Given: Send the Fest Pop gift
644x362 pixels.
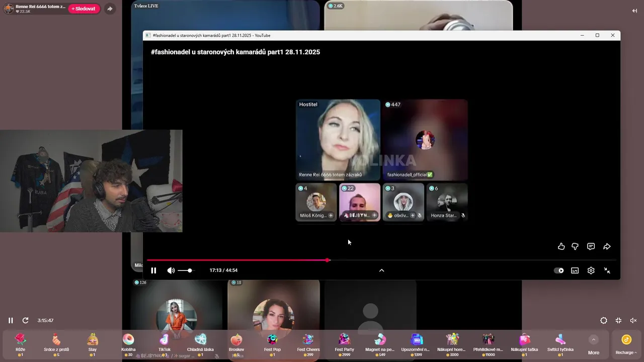Looking at the screenshot, I should click(x=272, y=344).
